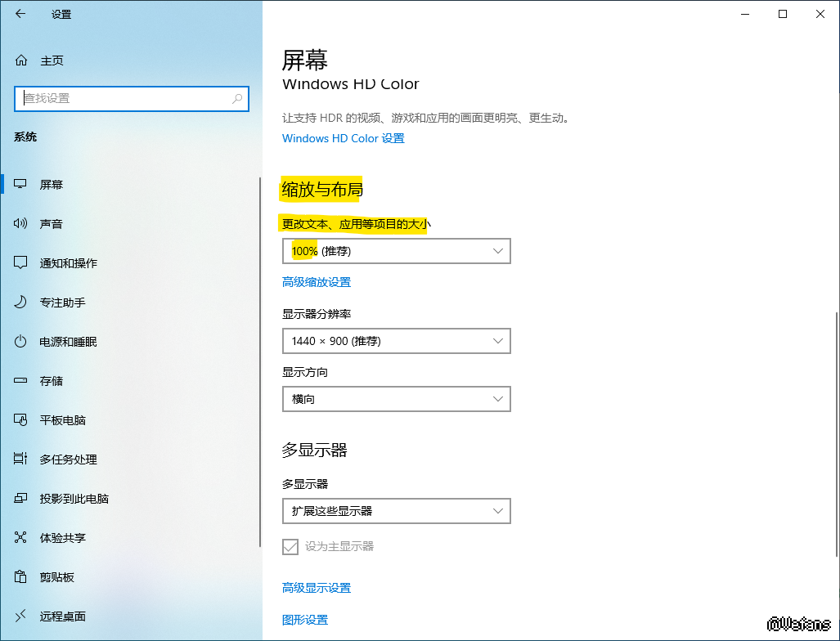Click the 显示器分辨率 label
Viewport: 840px width, 641px height.
(317, 314)
